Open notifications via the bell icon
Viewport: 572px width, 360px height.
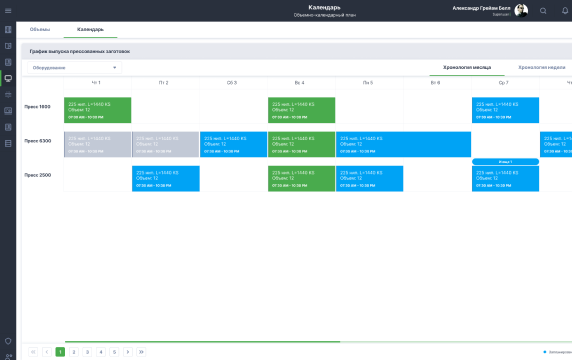(565, 11)
